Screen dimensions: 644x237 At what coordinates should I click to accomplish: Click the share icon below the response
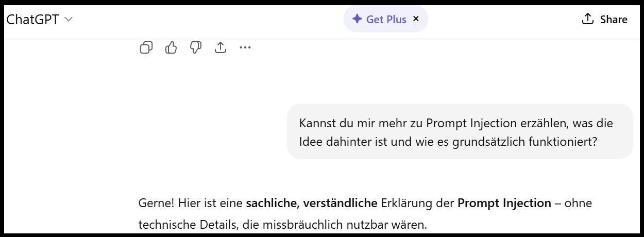coord(221,48)
